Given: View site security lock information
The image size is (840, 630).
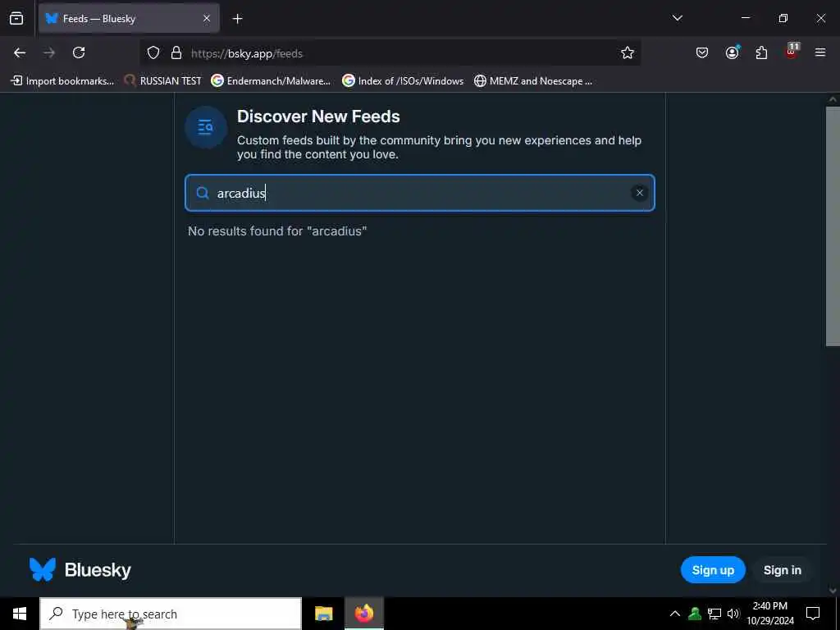Looking at the screenshot, I should tap(176, 52).
